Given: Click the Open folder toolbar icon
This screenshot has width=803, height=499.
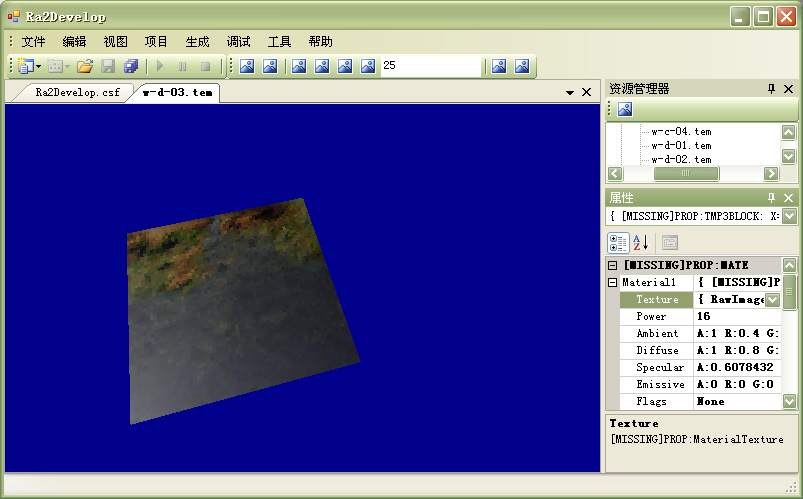Looking at the screenshot, I should coord(85,67).
